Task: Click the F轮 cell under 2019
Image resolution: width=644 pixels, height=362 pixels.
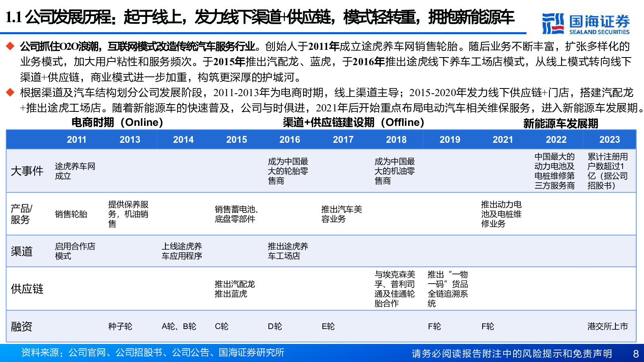Action: click(435, 326)
